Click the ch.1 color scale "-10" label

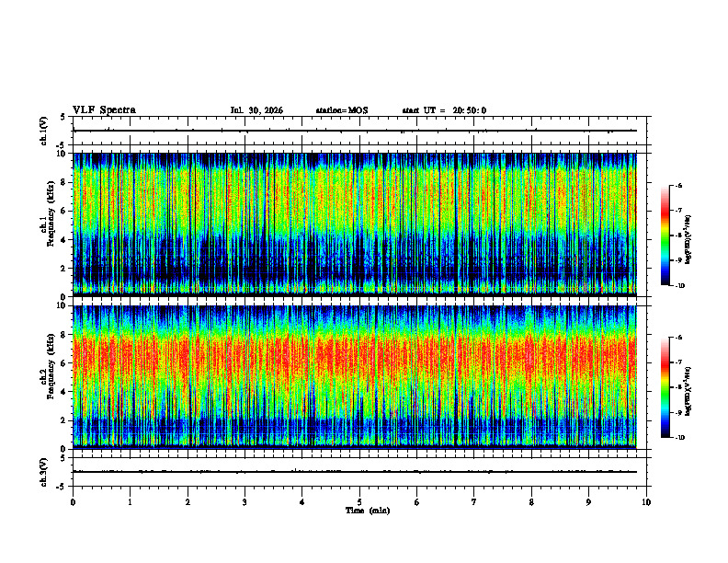680,286
